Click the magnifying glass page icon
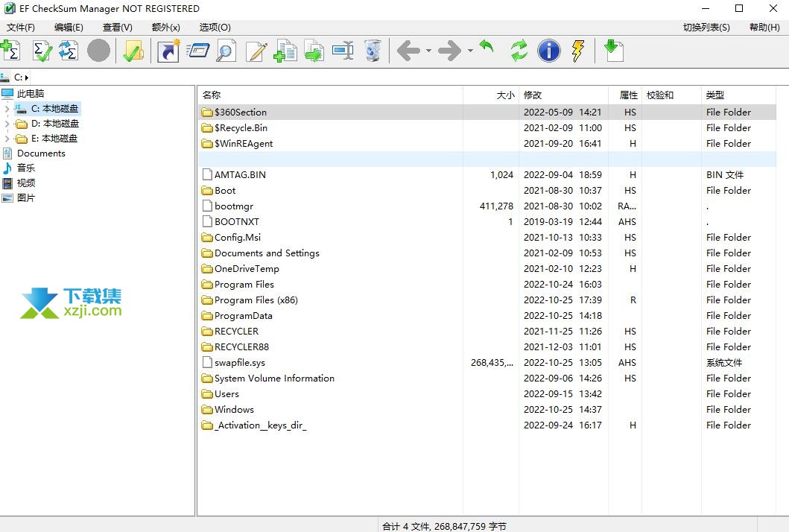Screen dimensions: 789x532 (x=226, y=51)
